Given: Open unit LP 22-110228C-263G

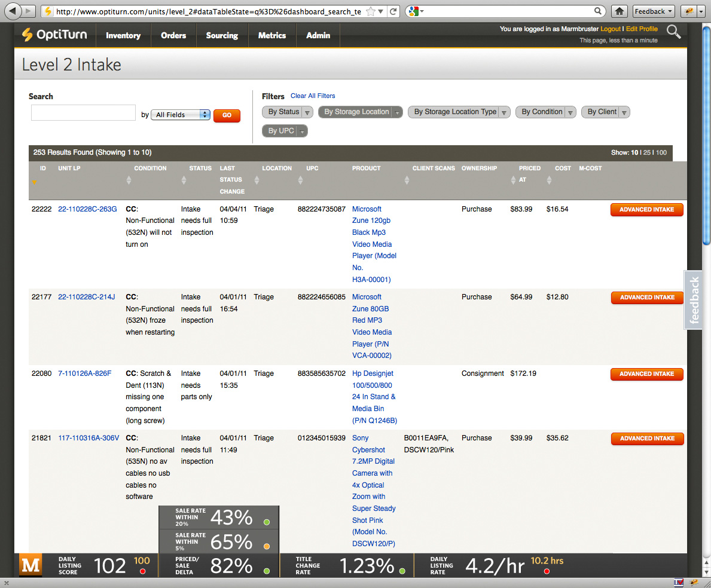Looking at the screenshot, I should [x=87, y=209].
